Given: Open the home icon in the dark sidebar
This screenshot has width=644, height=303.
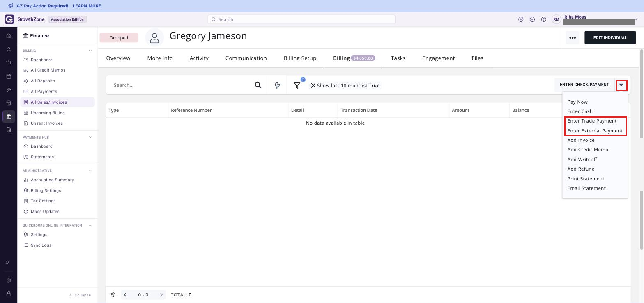Looking at the screenshot, I should [x=9, y=36].
